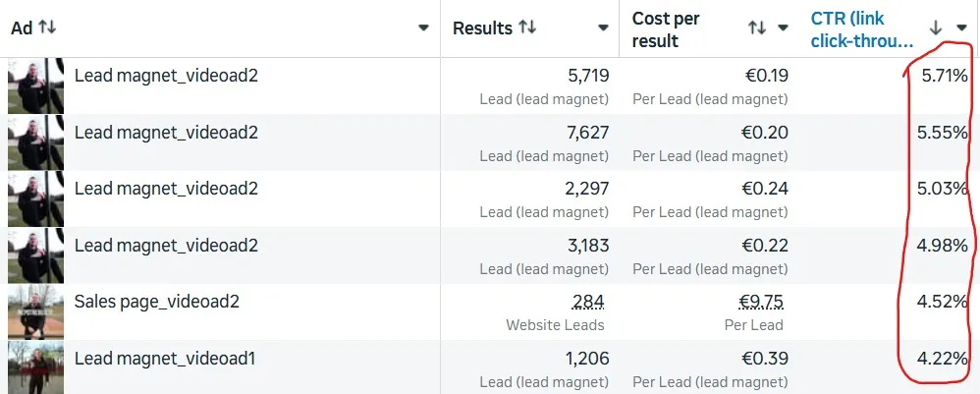Open the Lead magnet_videoad1 thumbnail

35,367
